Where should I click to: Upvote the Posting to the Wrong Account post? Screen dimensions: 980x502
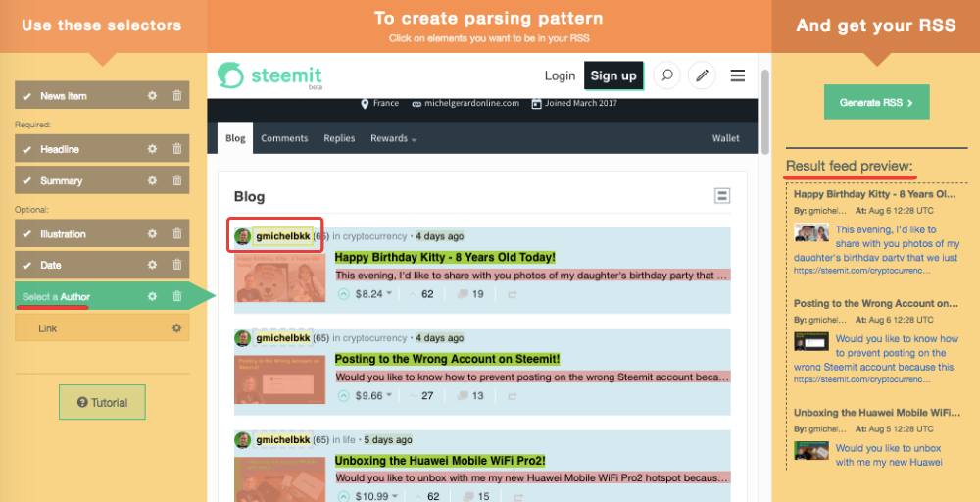[343, 395]
